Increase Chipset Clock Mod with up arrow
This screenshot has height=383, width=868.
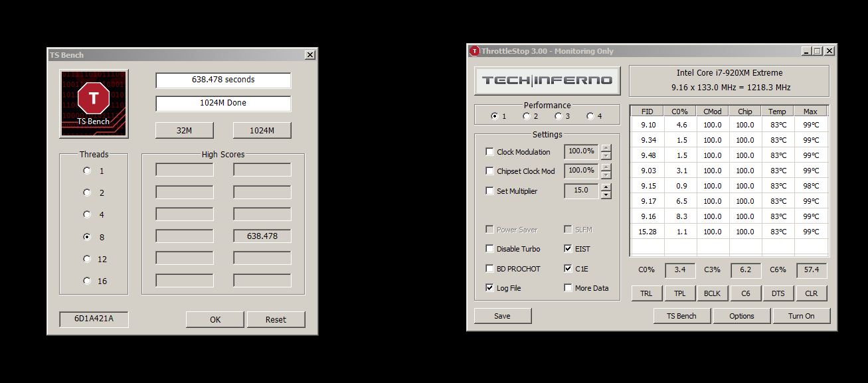click(x=606, y=167)
